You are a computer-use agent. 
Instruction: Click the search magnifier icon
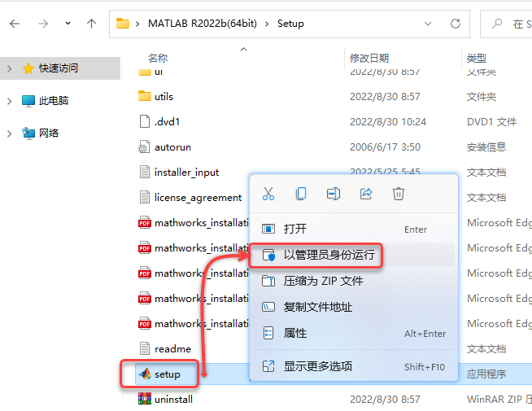tap(497, 24)
